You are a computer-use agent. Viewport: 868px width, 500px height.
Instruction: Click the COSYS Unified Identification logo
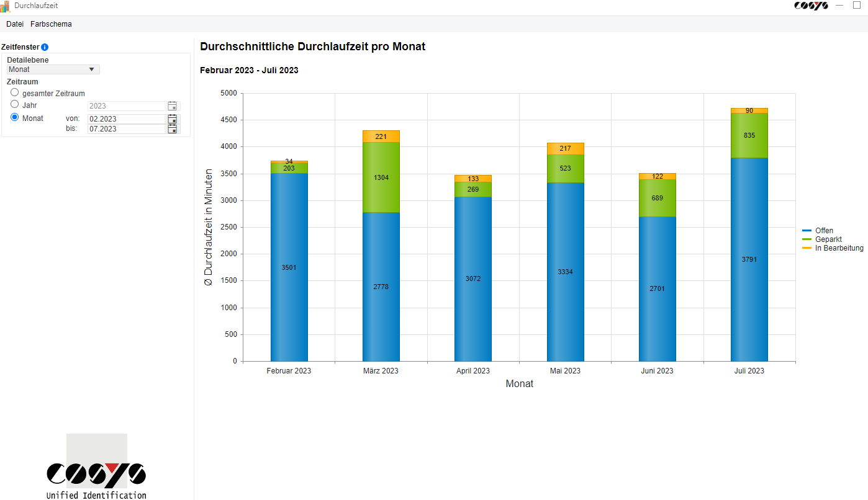click(x=96, y=467)
